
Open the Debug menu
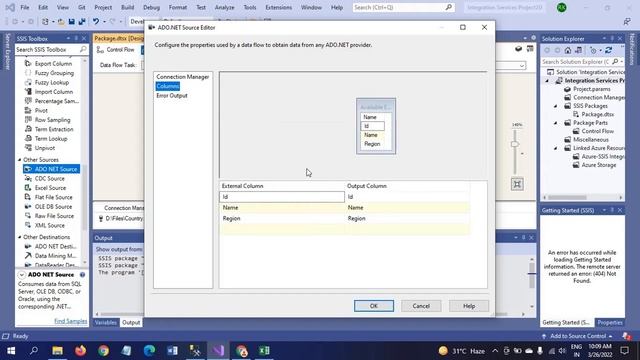click(151, 8)
